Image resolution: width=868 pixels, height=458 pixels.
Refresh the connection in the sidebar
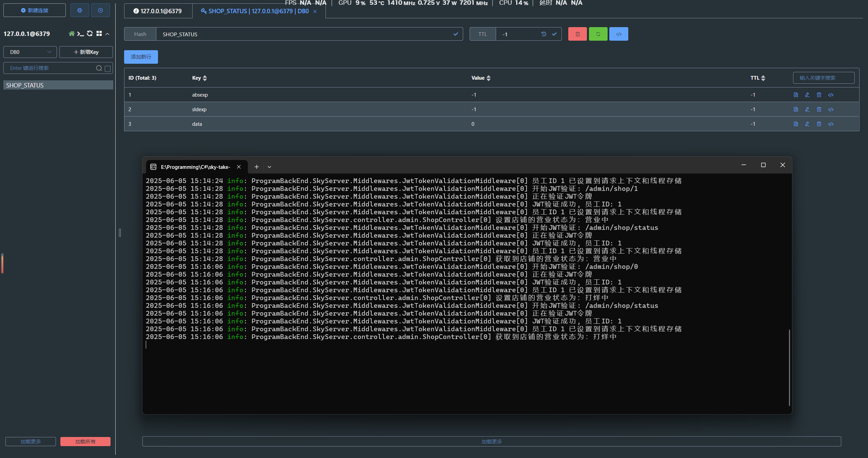90,34
